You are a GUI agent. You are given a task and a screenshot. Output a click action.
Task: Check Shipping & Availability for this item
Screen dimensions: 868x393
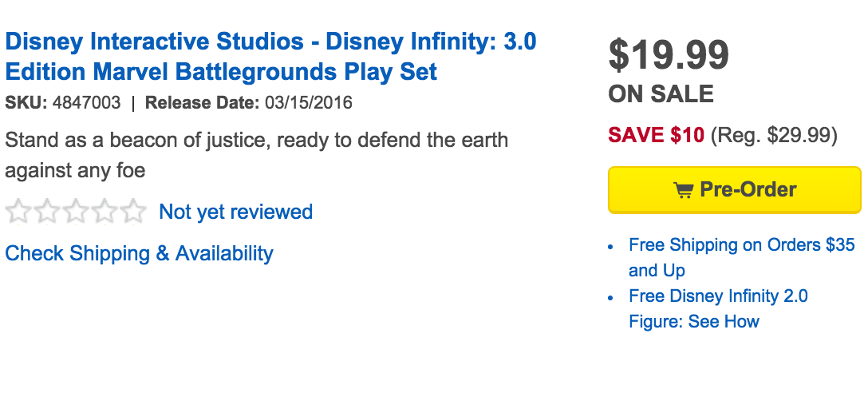click(139, 254)
